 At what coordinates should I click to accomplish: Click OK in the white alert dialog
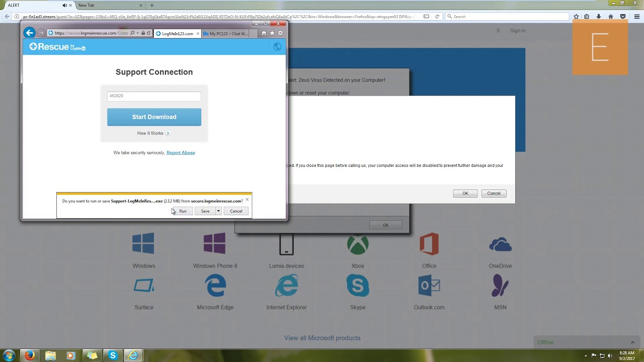[x=465, y=193]
